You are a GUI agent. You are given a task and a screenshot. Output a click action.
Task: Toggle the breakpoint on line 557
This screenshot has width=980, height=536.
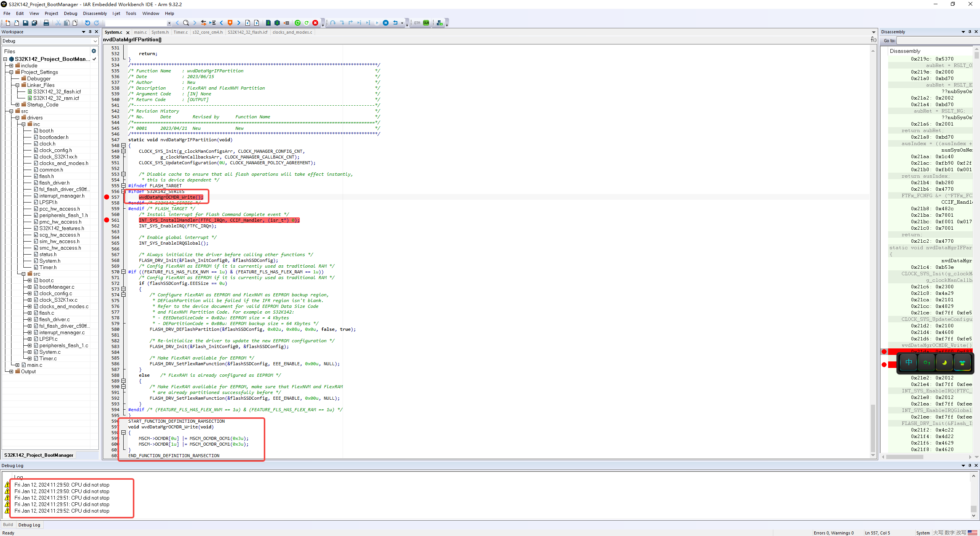[x=107, y=197]
